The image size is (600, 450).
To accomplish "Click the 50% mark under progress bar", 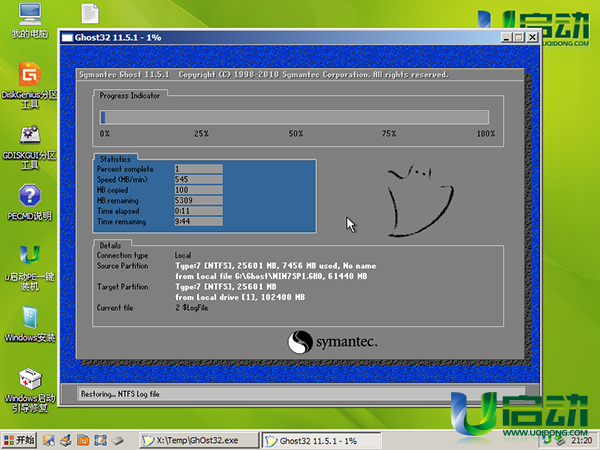I will (x=296, y=134).
